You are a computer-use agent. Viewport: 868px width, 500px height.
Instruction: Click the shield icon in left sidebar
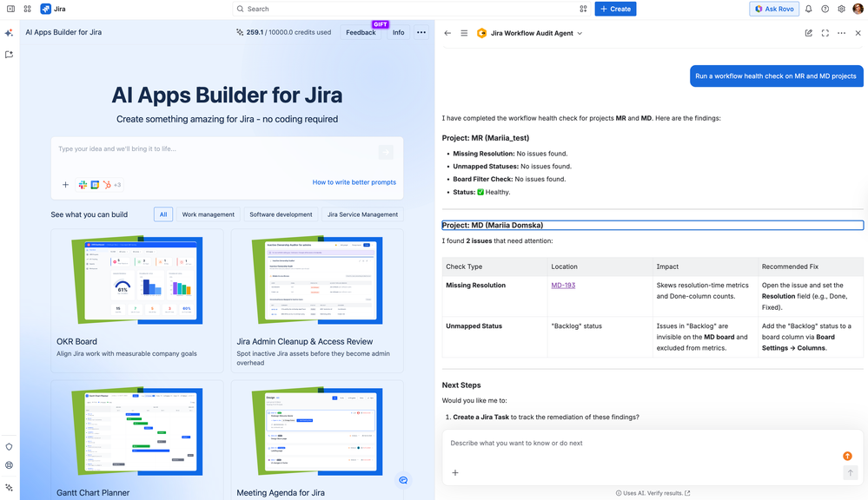click(9, 447)
